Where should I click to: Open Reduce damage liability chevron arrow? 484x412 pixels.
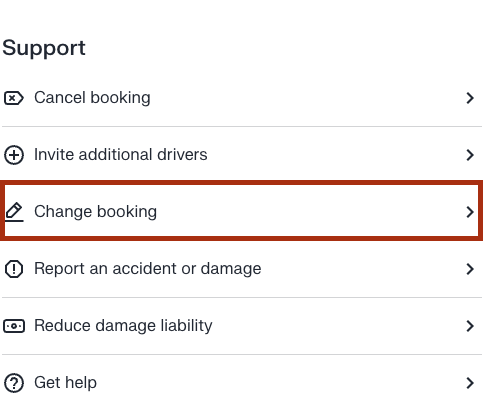[470, 326]
